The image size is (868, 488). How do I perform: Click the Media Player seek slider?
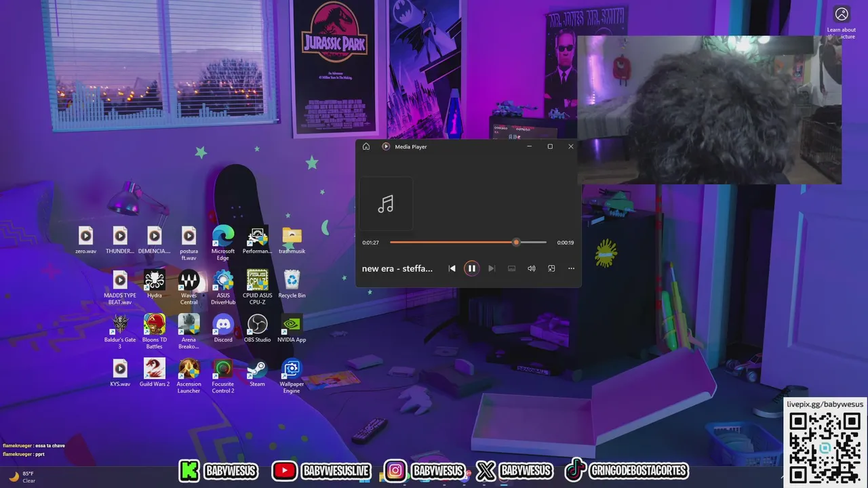(468, 242)
